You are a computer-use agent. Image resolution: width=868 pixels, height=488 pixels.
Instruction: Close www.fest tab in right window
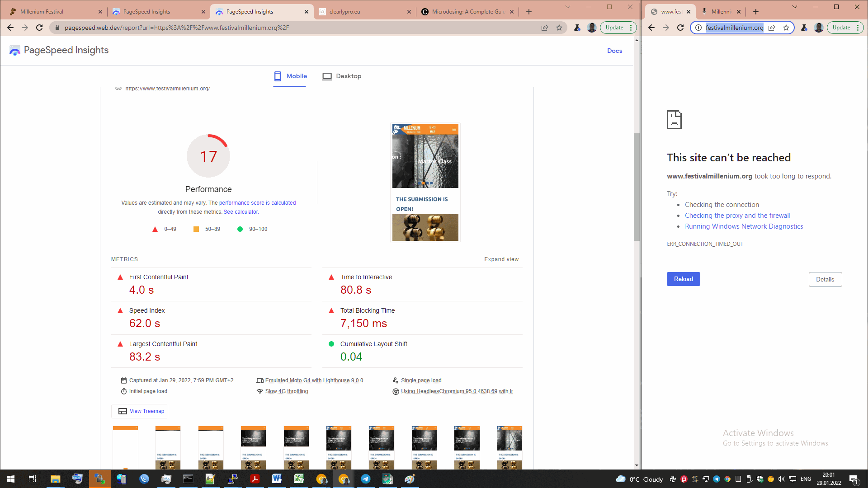coord(689,12)
